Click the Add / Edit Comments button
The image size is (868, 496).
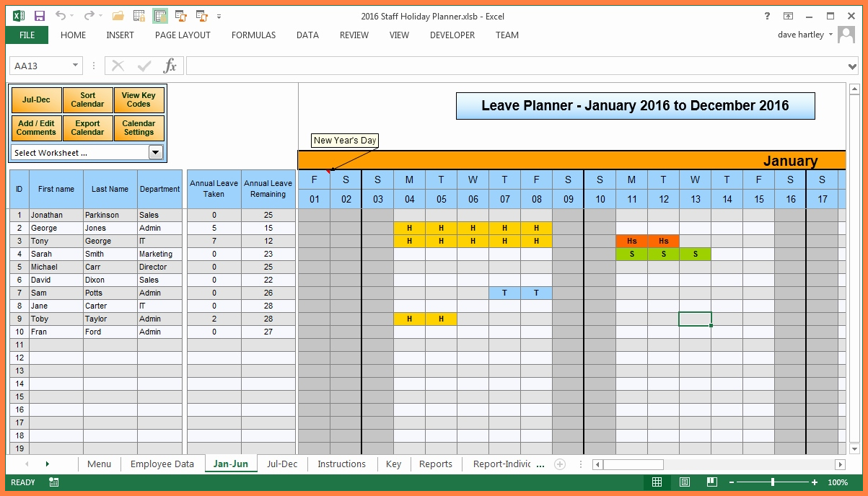point(36,128)
